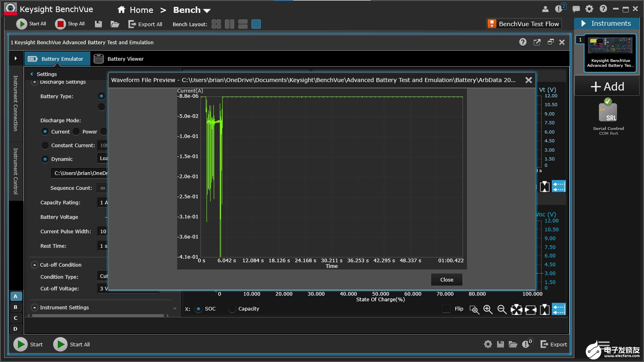The image size is (644, 362).
Task: Collapse the Instruments side panel
Action: [583, 23]
